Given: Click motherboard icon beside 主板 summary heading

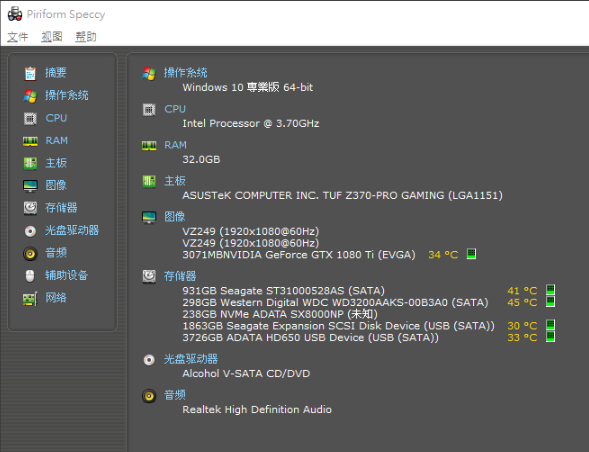Looking at the screenshot, I should click(x=149, y=181).
